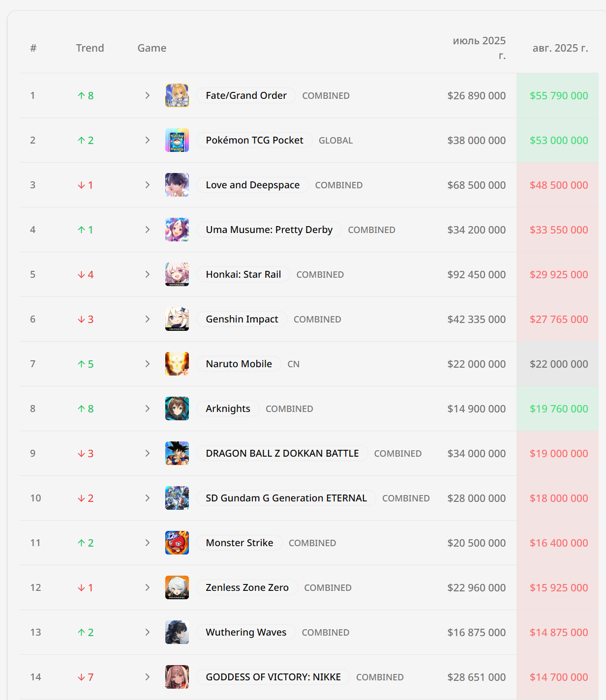Expand the GODDESS OF VICTORY: NIKKE row
This screenshot has height=700, width=606.
(147, 677)
